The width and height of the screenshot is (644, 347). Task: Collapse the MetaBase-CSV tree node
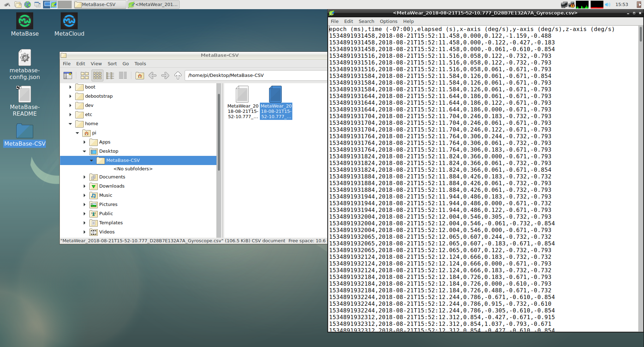(91, 160)
